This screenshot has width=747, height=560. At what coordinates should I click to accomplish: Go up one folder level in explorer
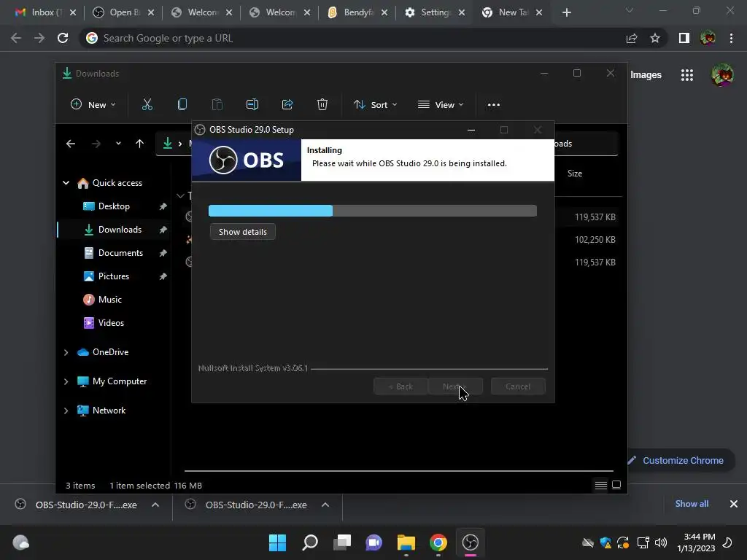coord(139,144)
